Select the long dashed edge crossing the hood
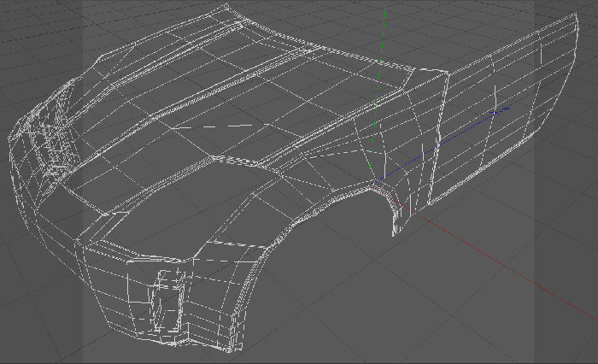Image resolution: width=598 pixels, height=364 pixels. click(212, 126)
